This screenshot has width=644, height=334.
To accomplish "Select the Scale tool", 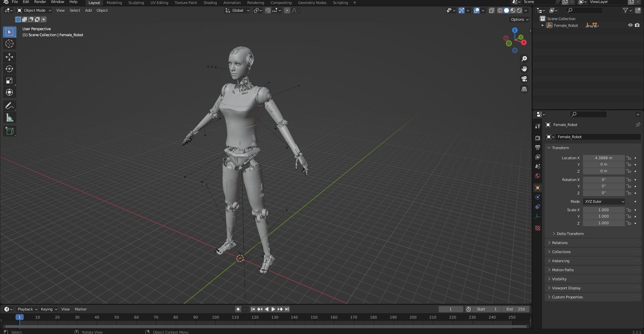I will click(x=9, y=80).
